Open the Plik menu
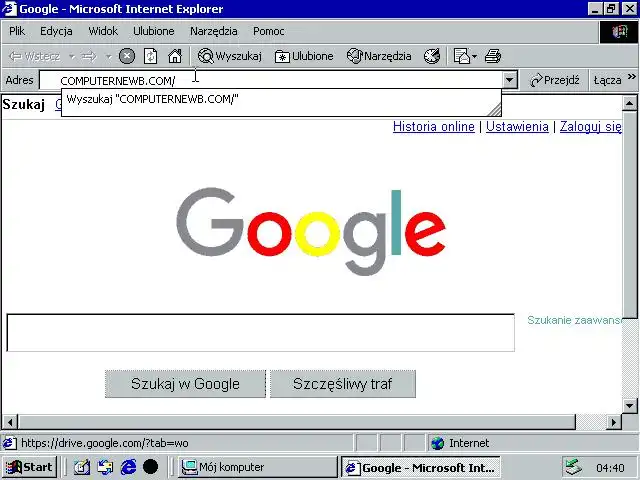 point(17,31)
